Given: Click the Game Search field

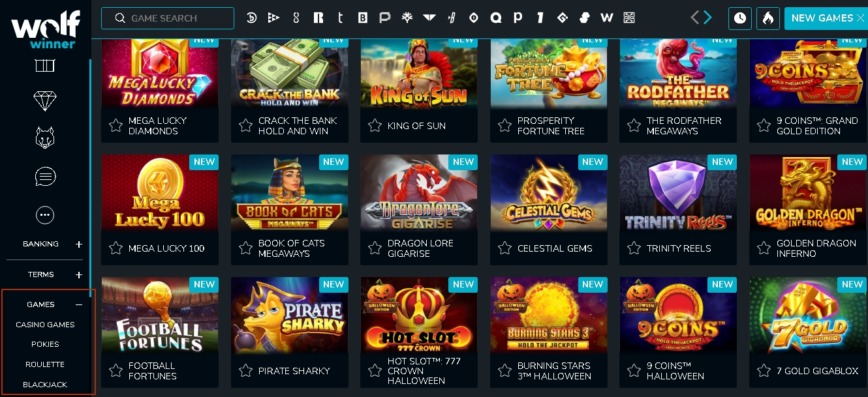Looking at the screenshot, I should 168,18.
